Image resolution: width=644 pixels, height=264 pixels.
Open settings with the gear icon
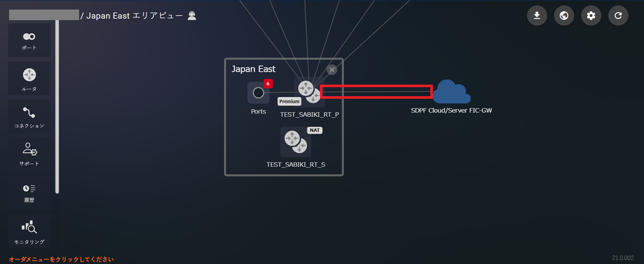click(591, 16)
